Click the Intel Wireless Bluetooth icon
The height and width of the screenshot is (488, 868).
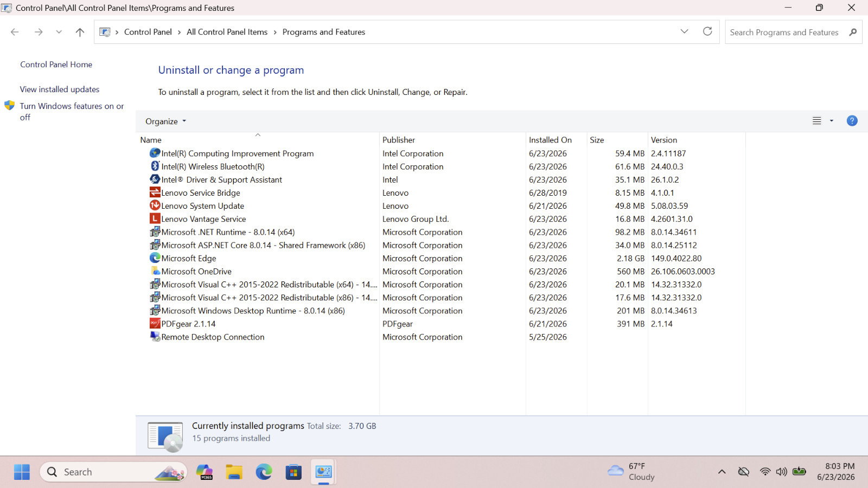coord(155,166)
